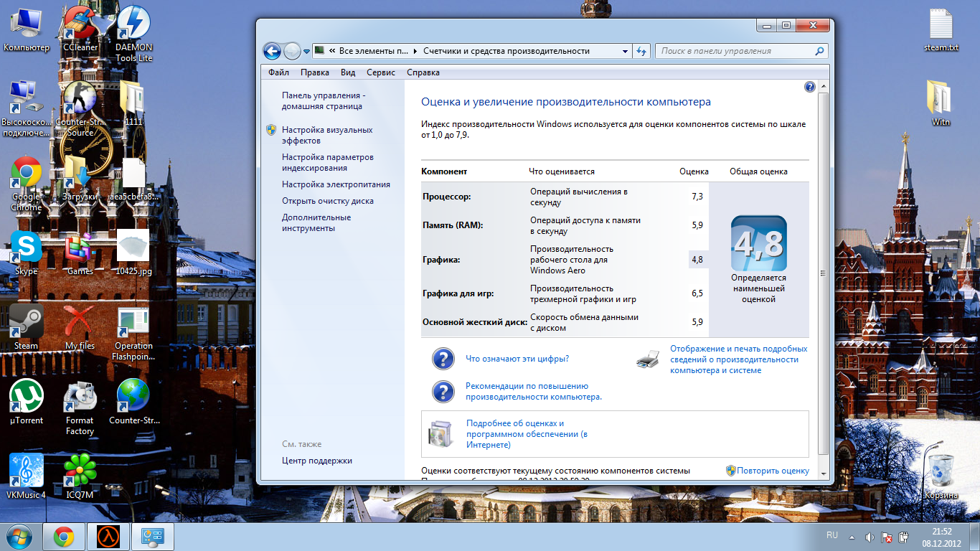
Task: Open DAEMON Tools Lite shortcut
Action: point(134,34)
